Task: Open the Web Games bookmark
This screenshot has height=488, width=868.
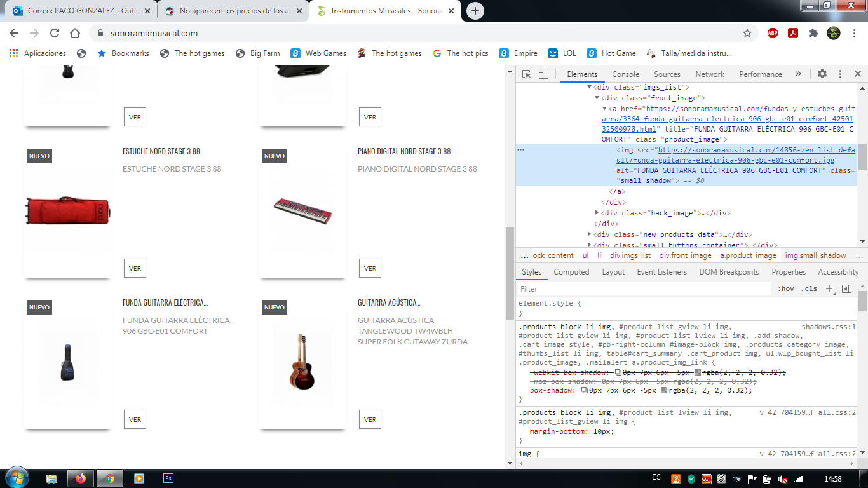Action: coord(318,53)
